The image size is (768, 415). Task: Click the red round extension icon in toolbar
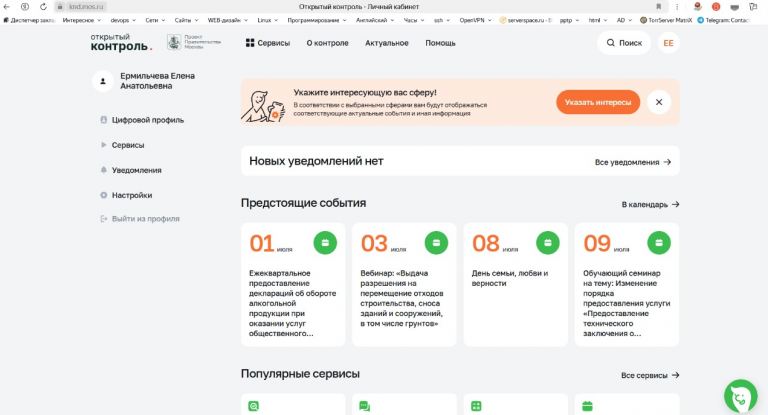(x=716, y=7)
